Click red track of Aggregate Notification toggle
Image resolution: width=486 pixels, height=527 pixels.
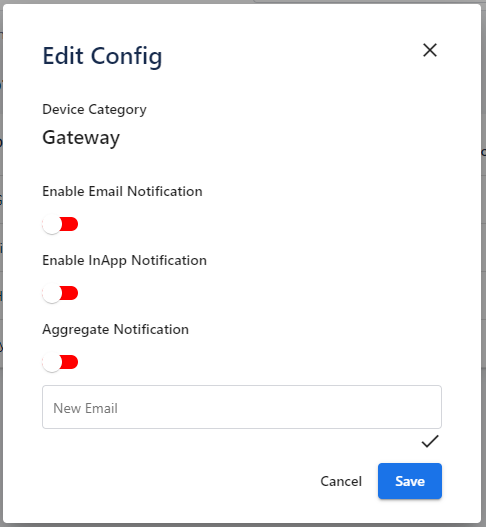coord(70,362)
